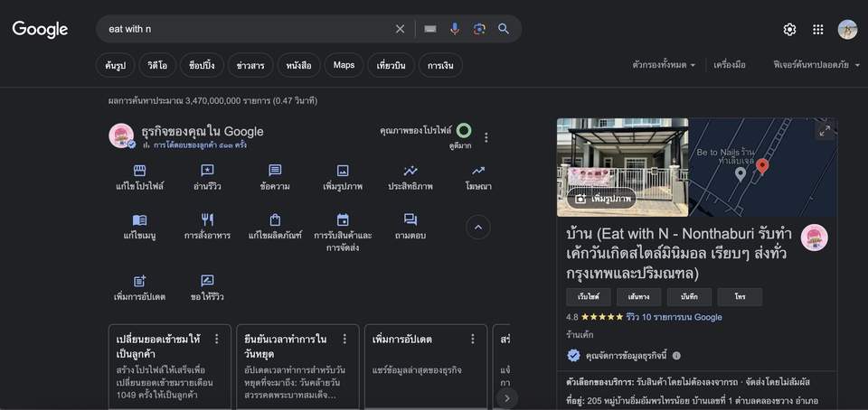Image resolution: width=868 pixels, height=410 pixels.
Task: Open business profile three-dot menu
Action: point(486,137)
